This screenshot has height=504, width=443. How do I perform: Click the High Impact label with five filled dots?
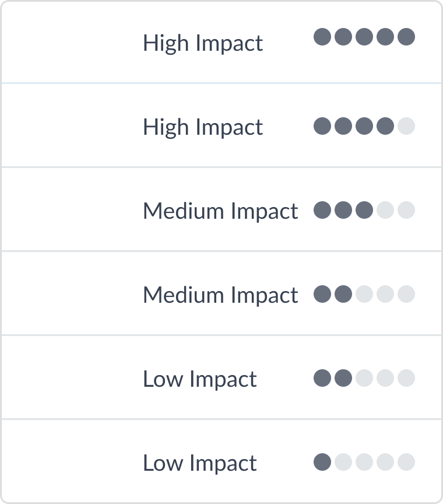tap(203, 43)
